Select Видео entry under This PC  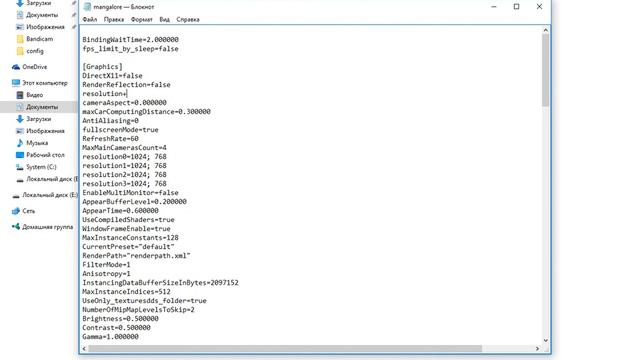point(35,95)
